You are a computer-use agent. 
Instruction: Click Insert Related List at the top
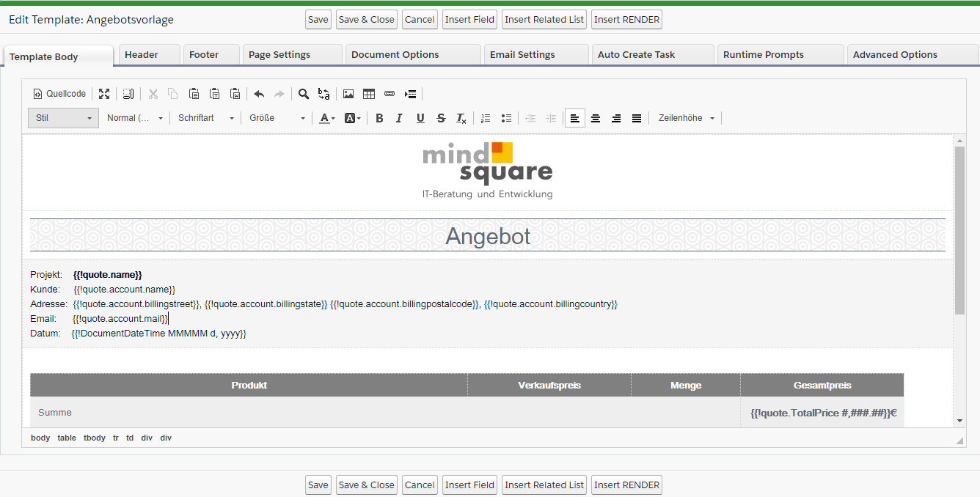544,20
